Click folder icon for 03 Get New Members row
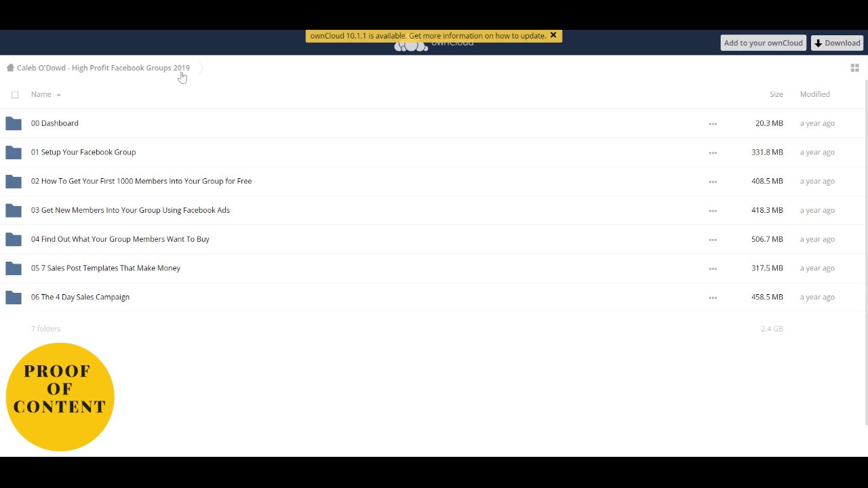The height and width of the screenshot is (488, 868). coord(14,210)
